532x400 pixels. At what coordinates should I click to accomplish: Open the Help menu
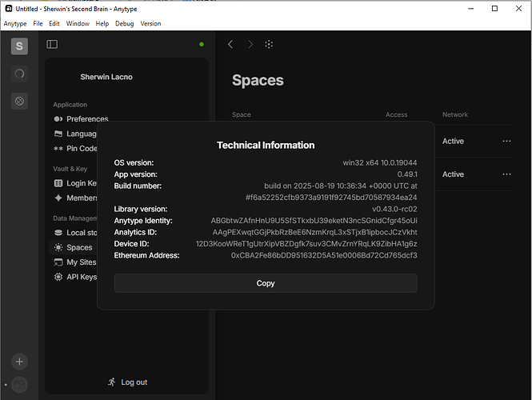coord(102,23)
